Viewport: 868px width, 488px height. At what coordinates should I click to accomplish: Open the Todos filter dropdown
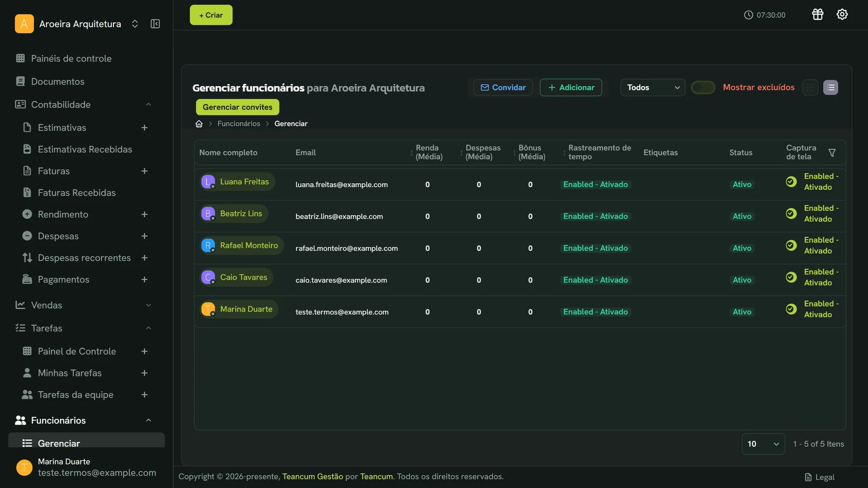(x=652, y=88)
